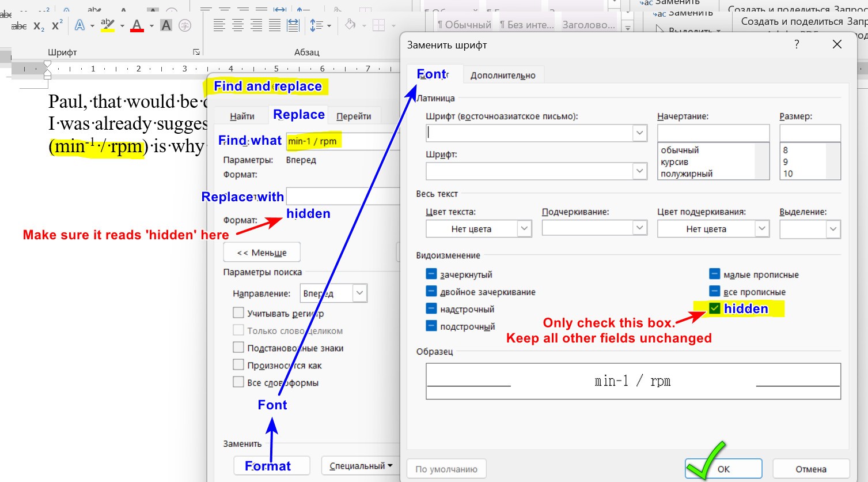Viewport: 868px width, 482px height.
Task: Click the Replace with input field
Action: (343, 196)
